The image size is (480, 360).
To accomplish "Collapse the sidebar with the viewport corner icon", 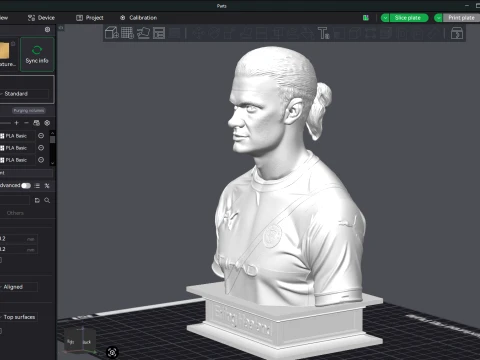I will 61,28.
